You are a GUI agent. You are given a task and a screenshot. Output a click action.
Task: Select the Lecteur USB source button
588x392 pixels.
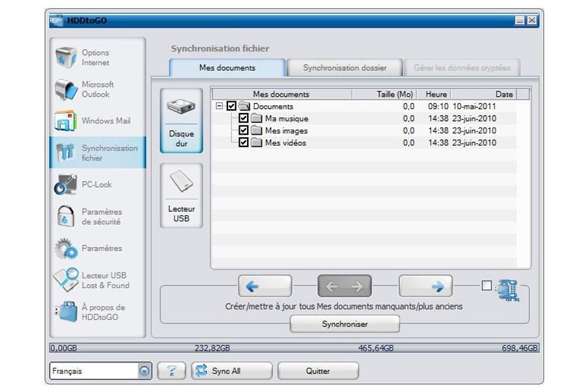(x=182, y=195)
